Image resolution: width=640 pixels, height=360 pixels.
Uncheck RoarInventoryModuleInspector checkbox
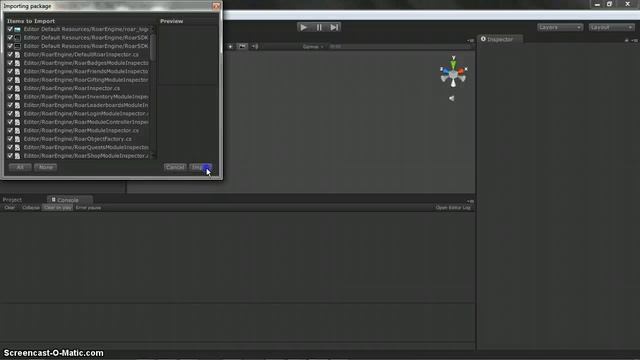coord(10,97)
